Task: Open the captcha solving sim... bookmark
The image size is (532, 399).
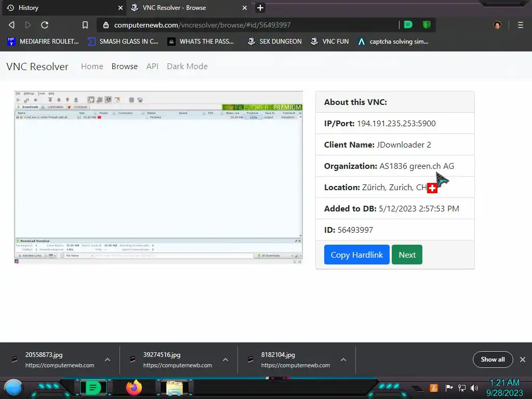Action: [393, 42]
